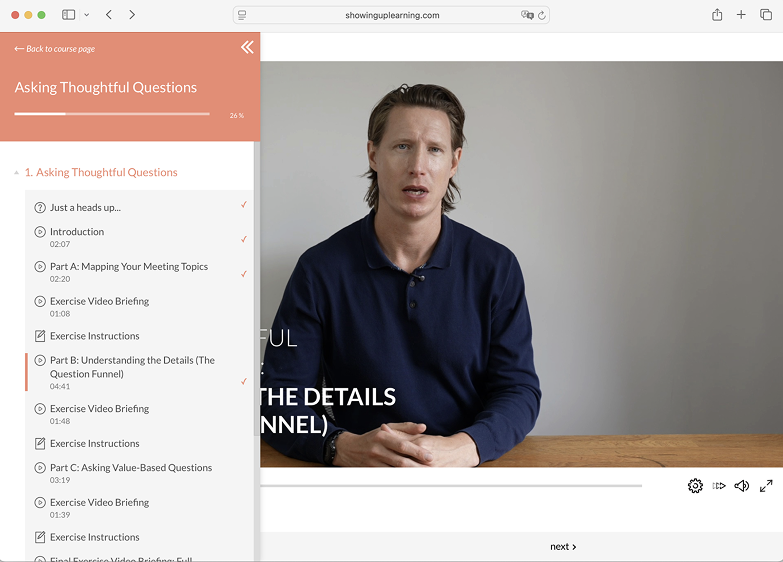This screenshot has width=783, height=562.
Task: Open Part B: Understanding the Details lesson
Action: pyautogui.click(x=132, y=367)
